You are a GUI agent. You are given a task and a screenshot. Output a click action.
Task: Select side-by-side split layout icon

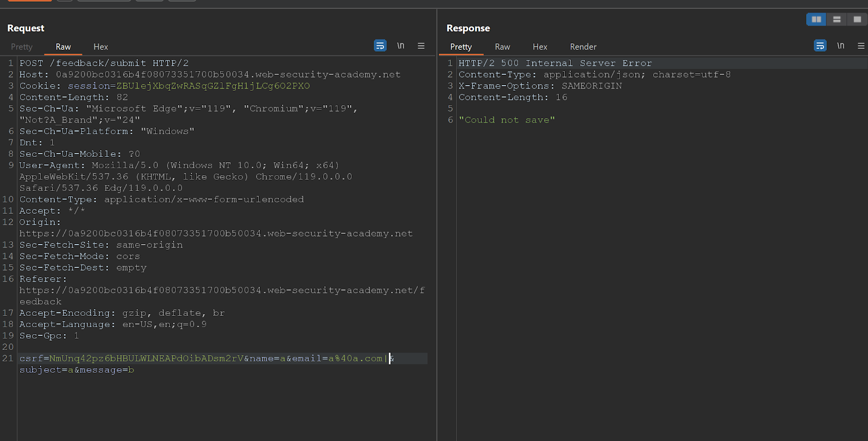[x=816, y=20]
